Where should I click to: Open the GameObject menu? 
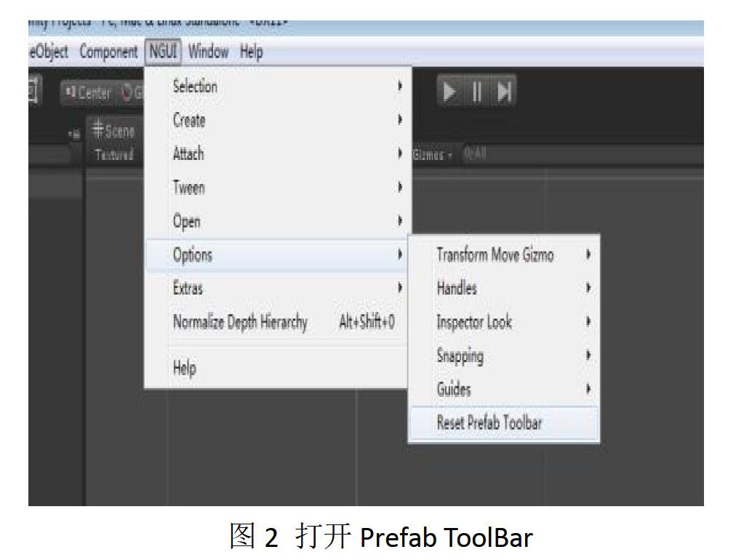[x=48, y=52]
